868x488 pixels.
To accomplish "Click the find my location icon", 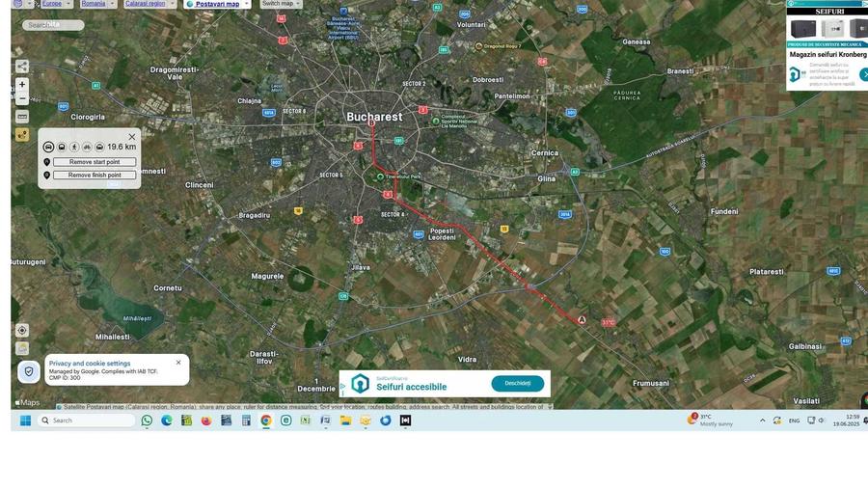I will pyautogui.click(x=21, y=330).
